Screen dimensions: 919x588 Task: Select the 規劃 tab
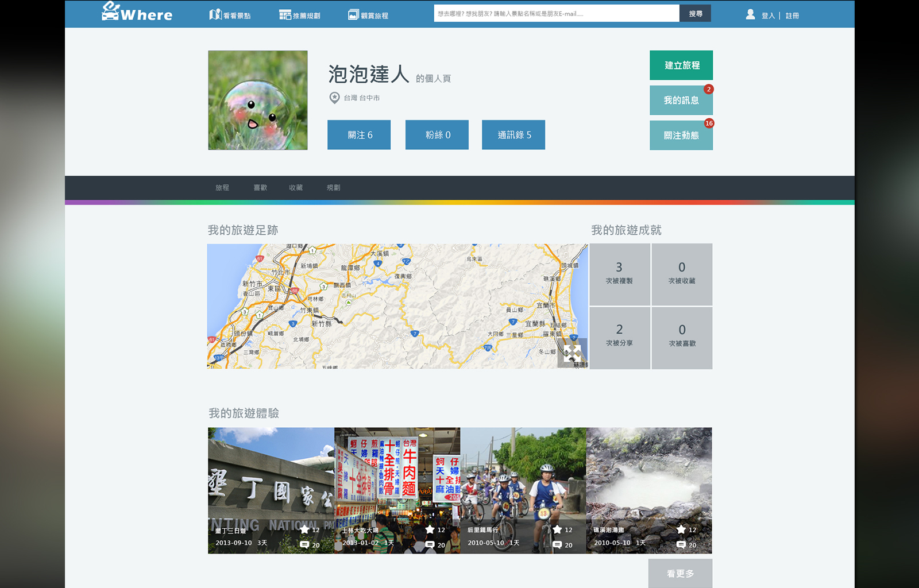pyautogui.click(x=334, y=188)
